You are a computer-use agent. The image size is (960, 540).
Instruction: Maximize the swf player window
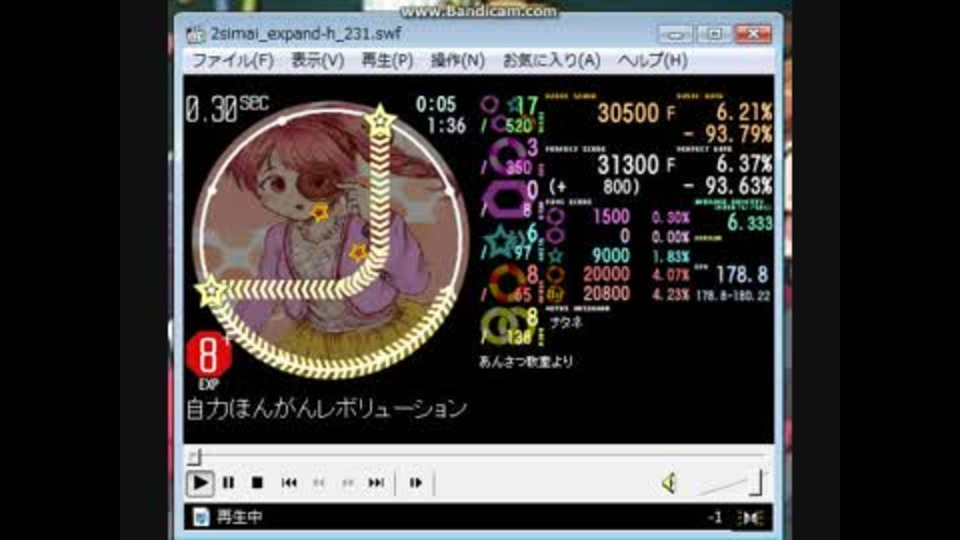pyautogui.click(x=714, y=34)
